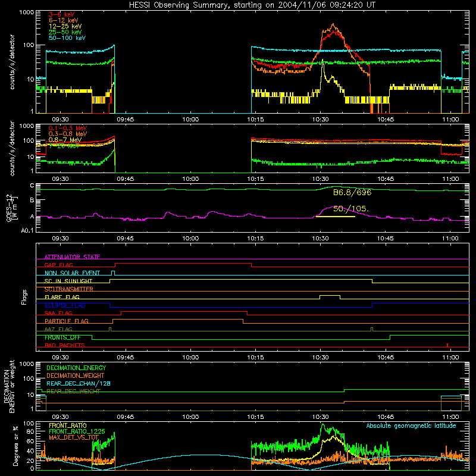476x476 pixels.
Task: Click the green FRONT_RATIO_1225 legend label
Action: point(77,431)
